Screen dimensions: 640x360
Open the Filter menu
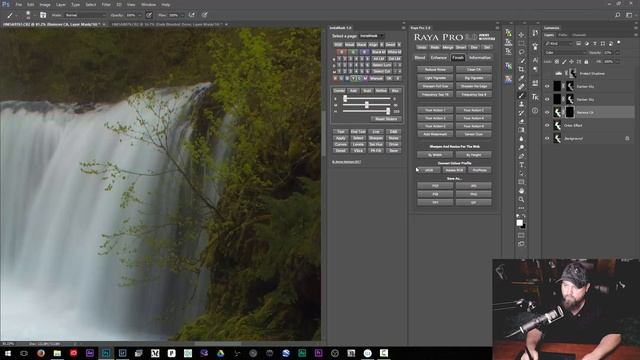(x=106, y=4)
